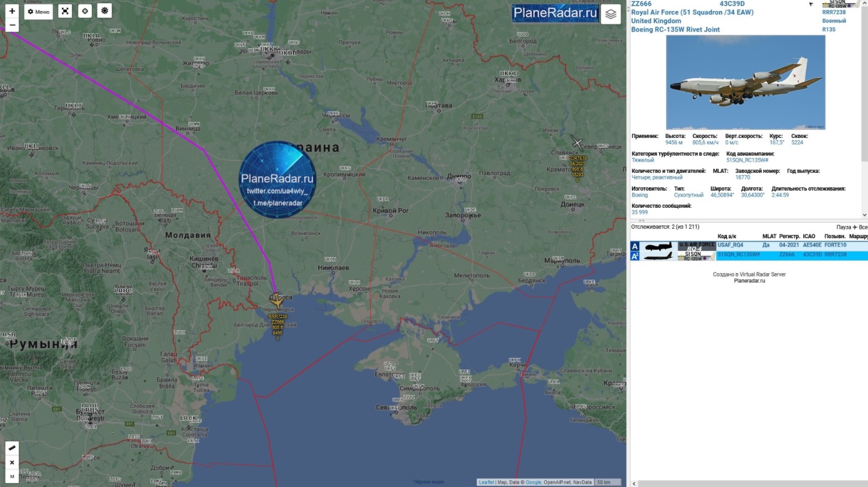Click the RC-135 silhouette in the highlighted row
This screenshot has height=487, width=868.
658,256
